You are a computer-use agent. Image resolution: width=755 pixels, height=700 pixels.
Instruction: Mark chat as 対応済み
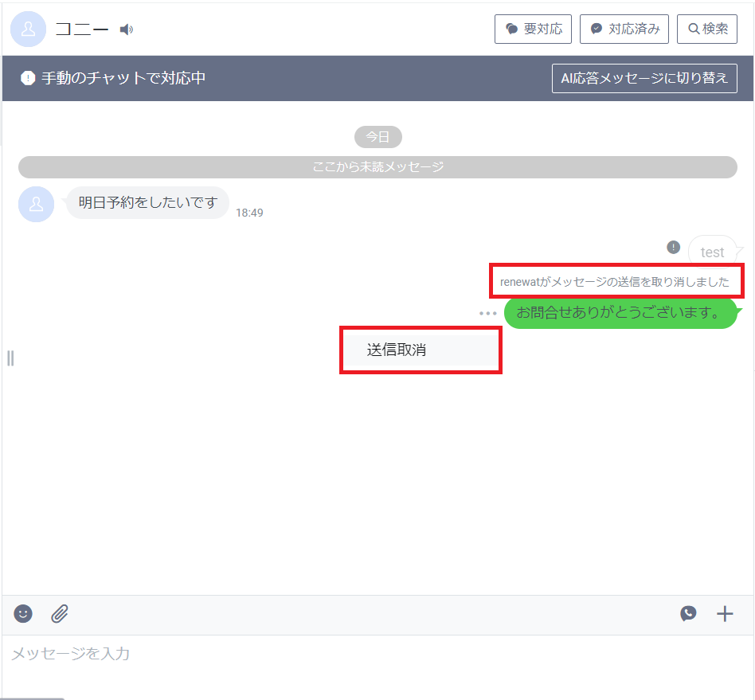tap(624, 29)
